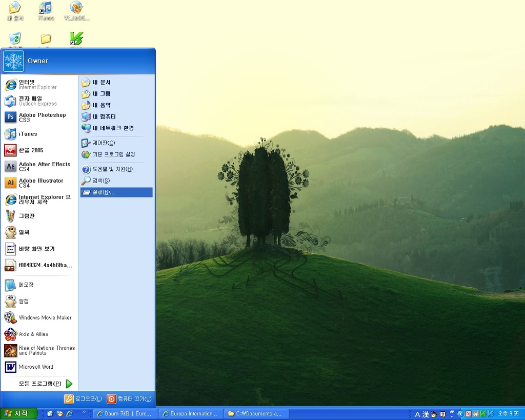Toggle Korean/English input mode indicator A
This screenshot has height=420, width=525.
(x=417, y=414)
